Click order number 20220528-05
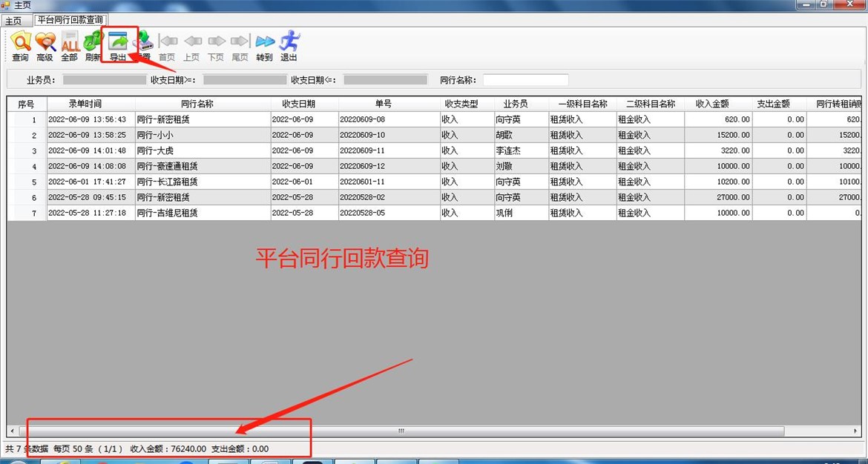The height and width of the screenshot is (464, 868). pyautogui.click(x=389, y=213)
